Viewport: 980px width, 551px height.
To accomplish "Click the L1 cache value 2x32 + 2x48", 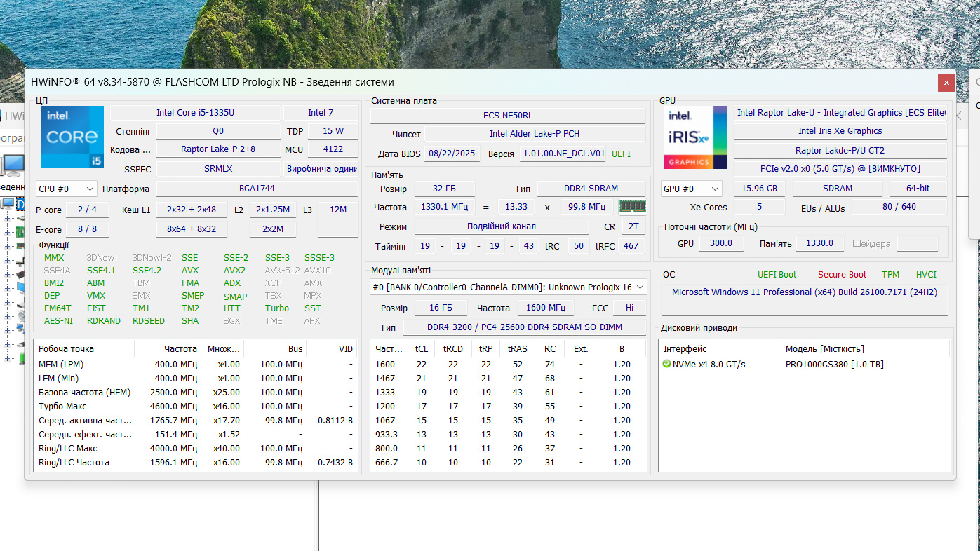I will point(192,210).
